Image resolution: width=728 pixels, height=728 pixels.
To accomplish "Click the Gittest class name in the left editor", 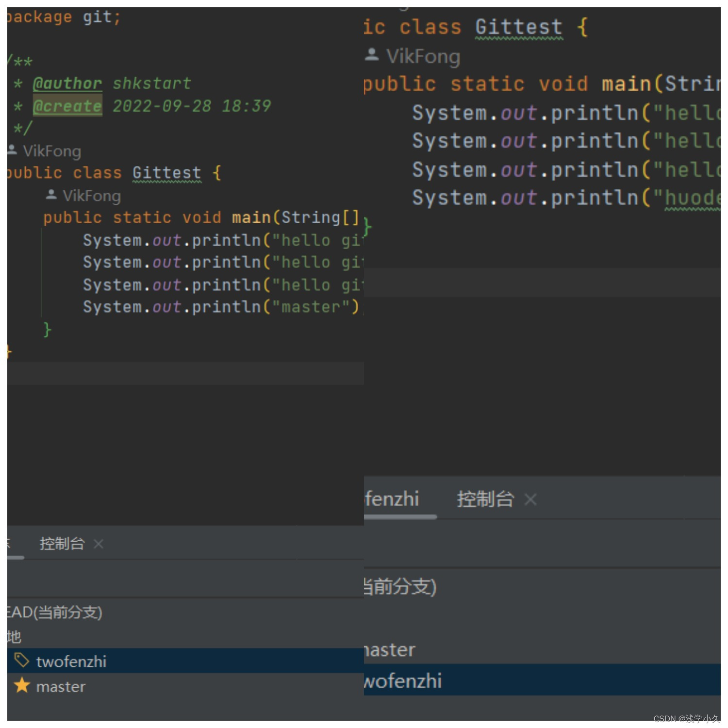I will [x=166, y=173].
